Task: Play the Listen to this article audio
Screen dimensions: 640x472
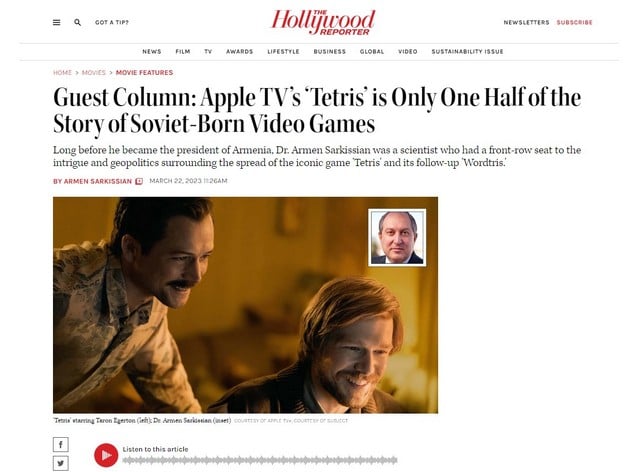Action: point(106,455)
